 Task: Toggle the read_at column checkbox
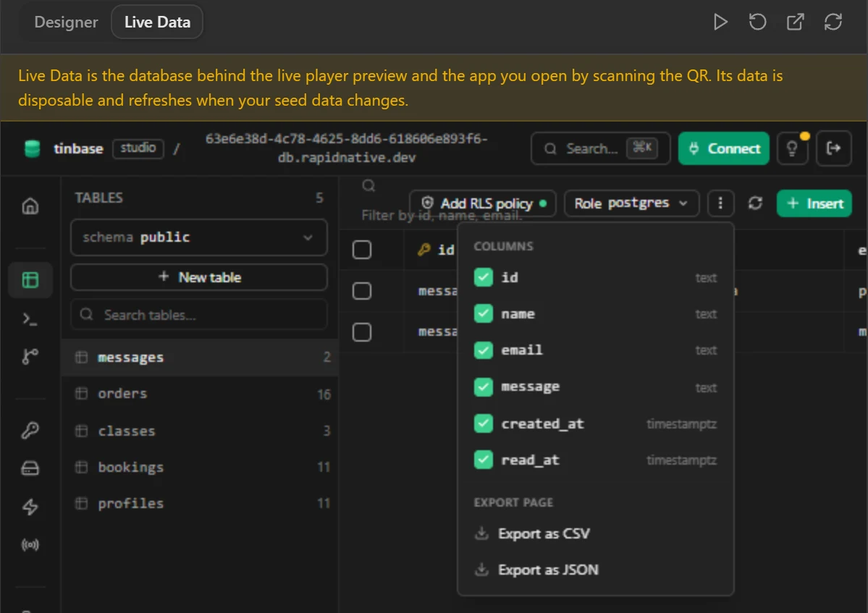[484, 459]
